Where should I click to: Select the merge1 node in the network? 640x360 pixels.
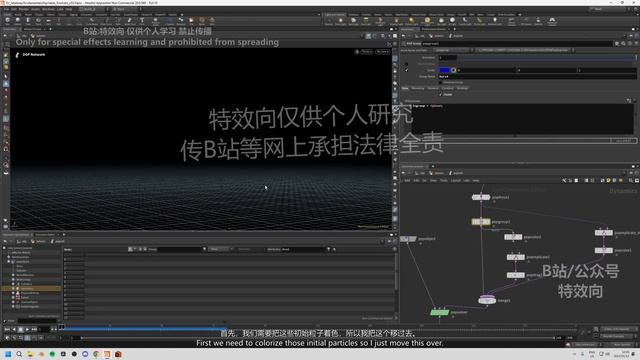tap(487, 300)
